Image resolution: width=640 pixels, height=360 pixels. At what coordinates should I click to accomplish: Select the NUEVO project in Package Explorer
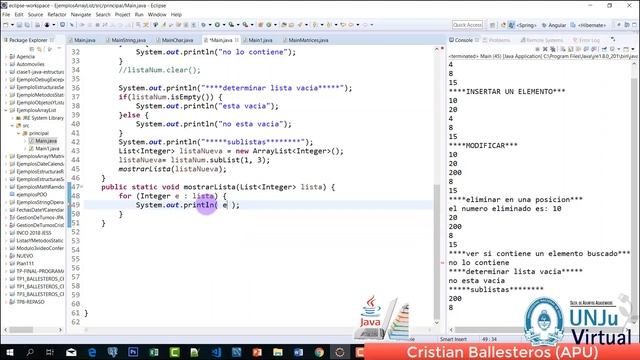coord(25,256)
